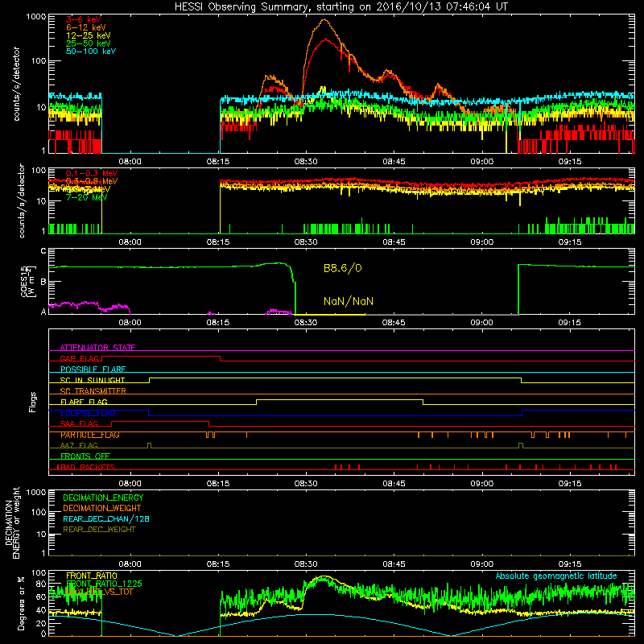Viewport: 644px width, 644px height.
Task: Select the 7-20 MeV legend label
Action: (x=87, y=197)
